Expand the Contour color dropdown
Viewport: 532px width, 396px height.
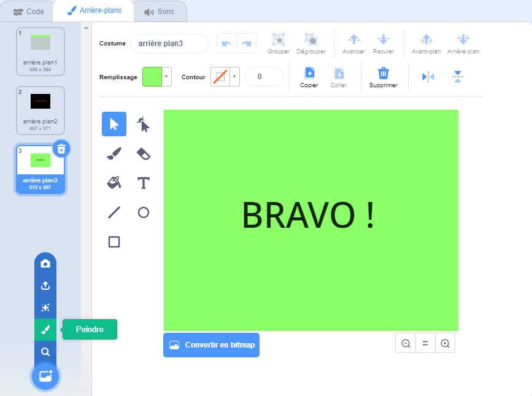pos(234,77)
